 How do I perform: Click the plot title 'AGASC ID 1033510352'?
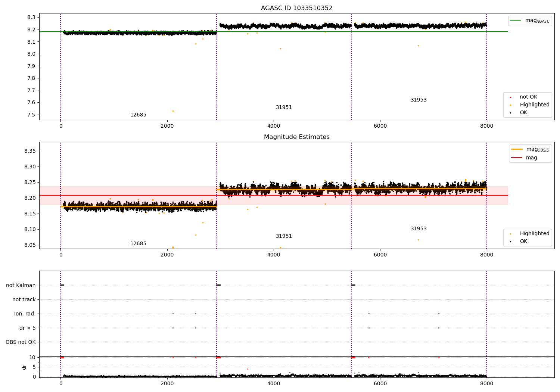click(296, 8)
